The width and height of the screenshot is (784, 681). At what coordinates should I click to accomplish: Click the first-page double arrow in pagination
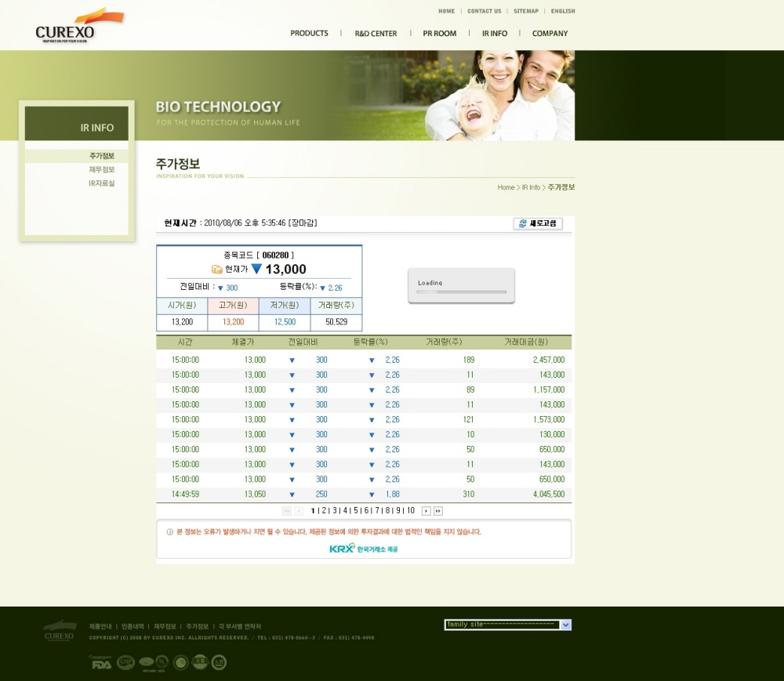coord(286,511)
